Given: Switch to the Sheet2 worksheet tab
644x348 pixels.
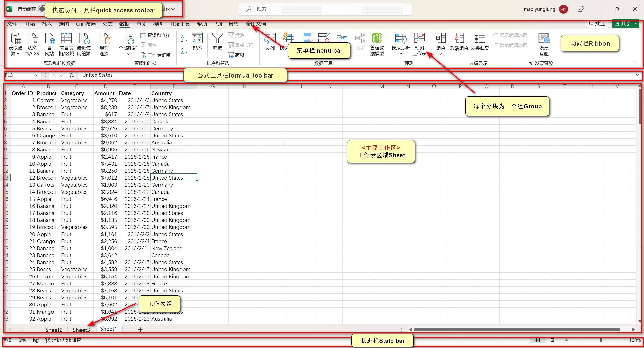Looking at the screenshot, I should (54, 330).
